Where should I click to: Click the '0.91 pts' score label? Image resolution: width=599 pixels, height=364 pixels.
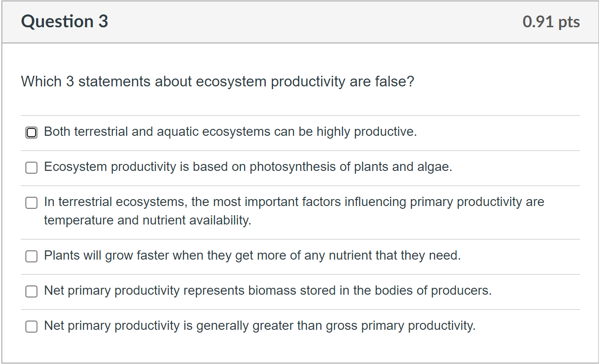pyautogui.click(x=551, y=22)
